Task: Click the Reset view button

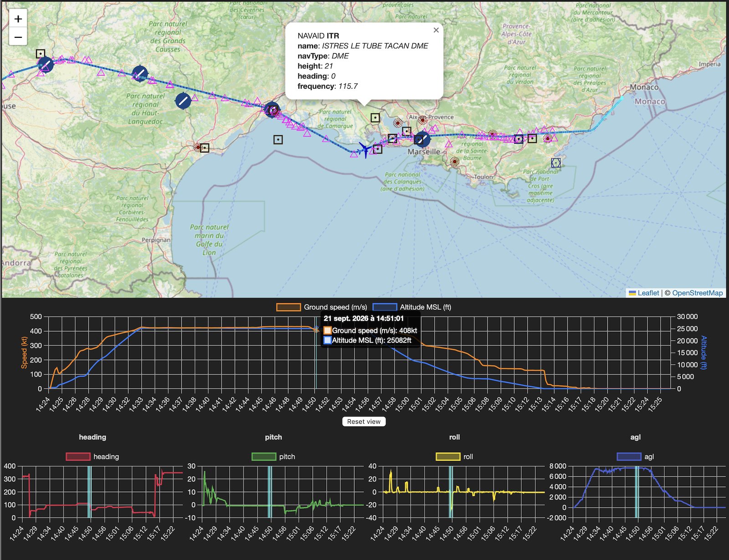Action: coord(364,422)
